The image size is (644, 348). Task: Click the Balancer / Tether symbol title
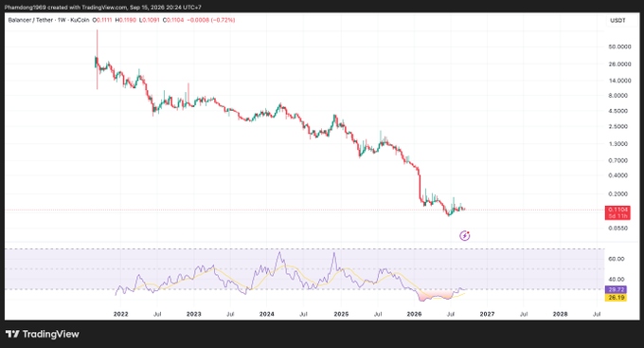32,20
